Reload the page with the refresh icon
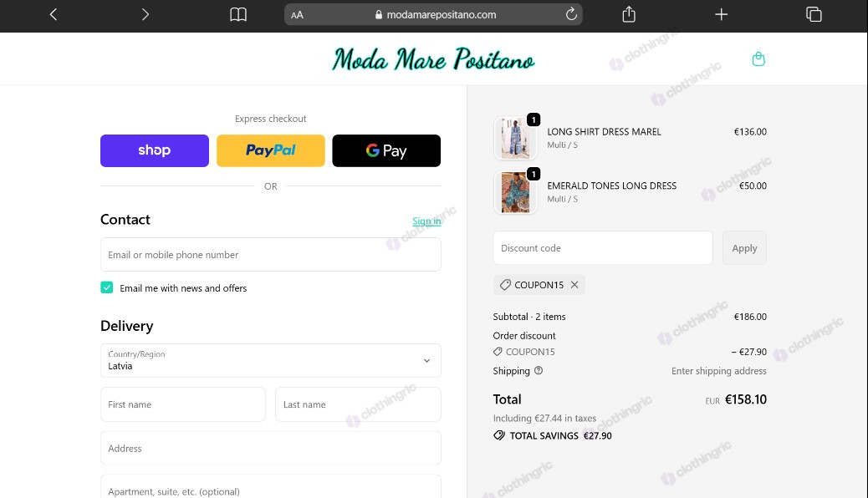 click(x=571, y=14)
